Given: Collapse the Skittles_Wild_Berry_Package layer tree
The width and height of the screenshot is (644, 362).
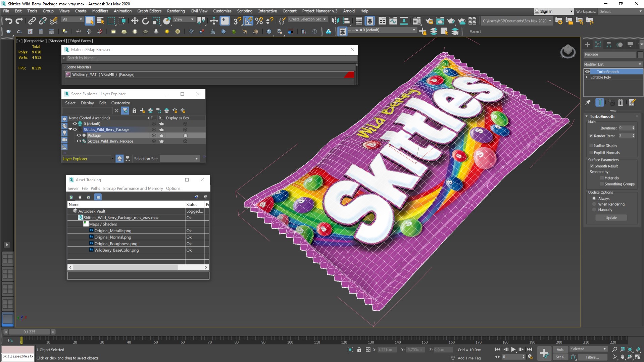Looking at the screenshot, I should (x=70, y=130).
